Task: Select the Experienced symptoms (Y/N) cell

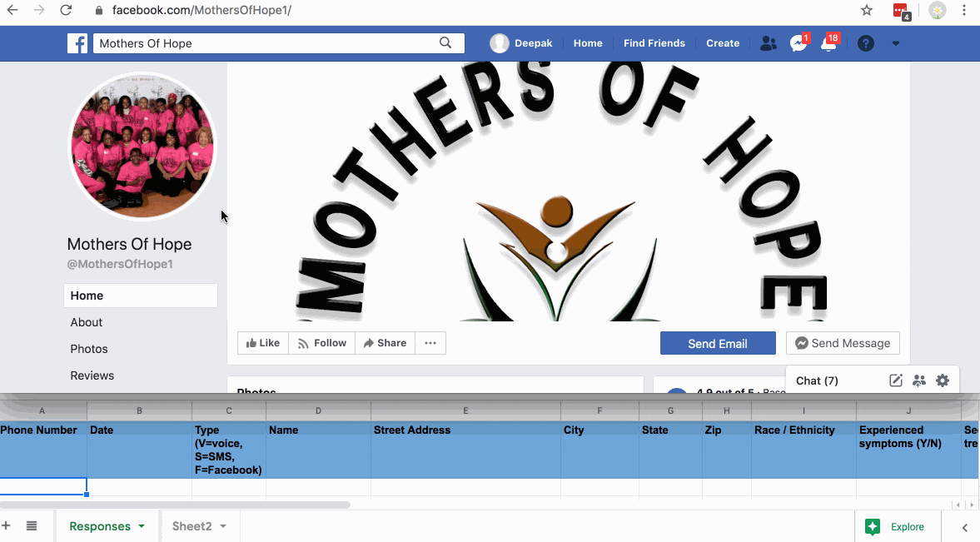Action: 908,450
